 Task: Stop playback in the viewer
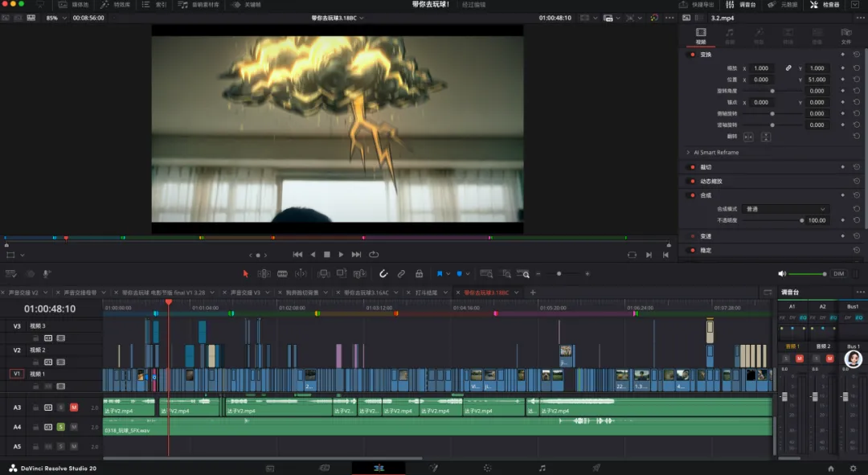(x=326, y=255)
